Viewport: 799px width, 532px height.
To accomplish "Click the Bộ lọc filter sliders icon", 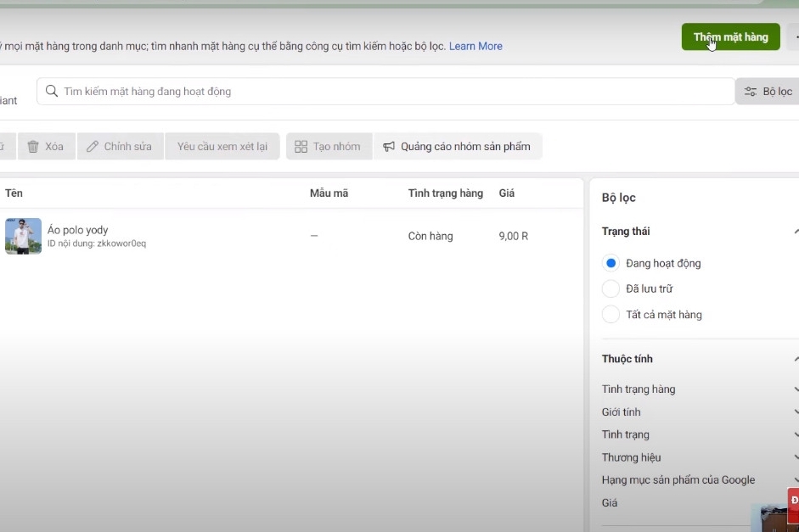I will pos(750,92).
